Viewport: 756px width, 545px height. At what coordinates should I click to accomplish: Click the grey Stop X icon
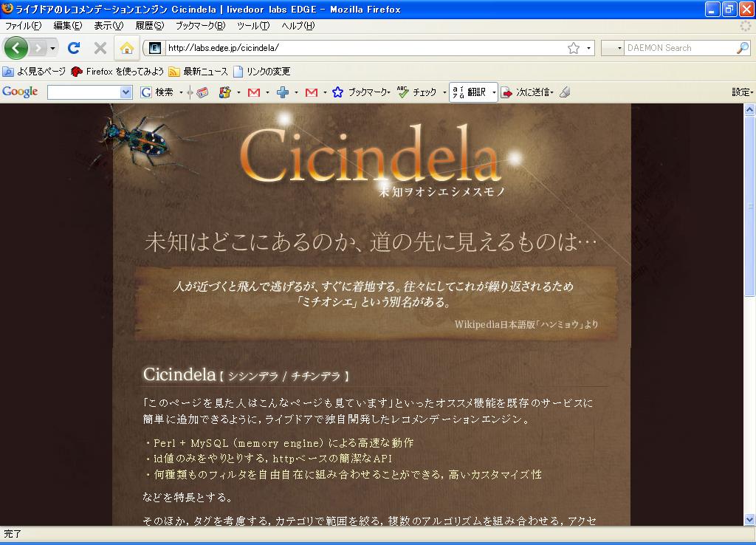[100, 48]
